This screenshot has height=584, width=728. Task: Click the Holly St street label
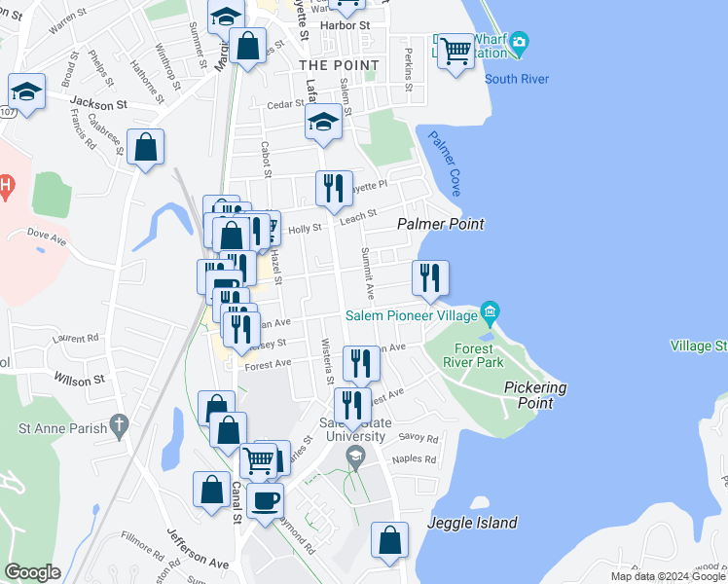click(305, 229)
